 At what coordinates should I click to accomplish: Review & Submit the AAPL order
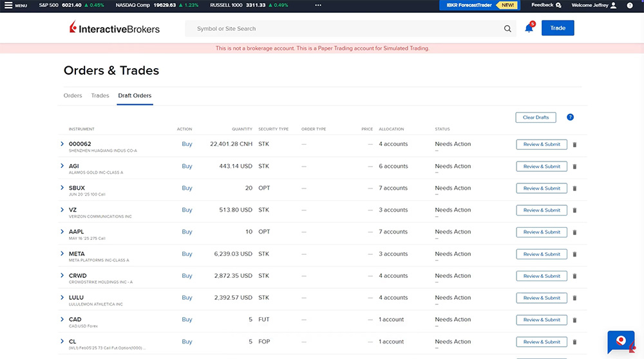(x=541, y=232)
